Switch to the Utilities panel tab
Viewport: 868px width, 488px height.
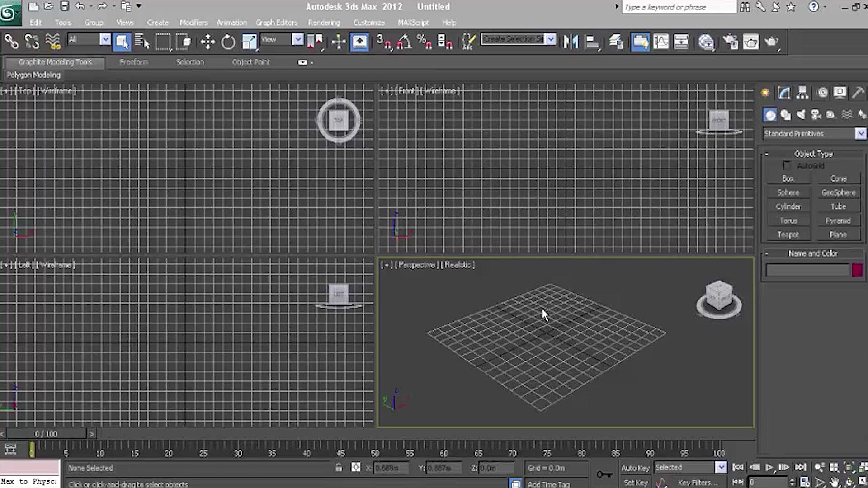point(858,93)
